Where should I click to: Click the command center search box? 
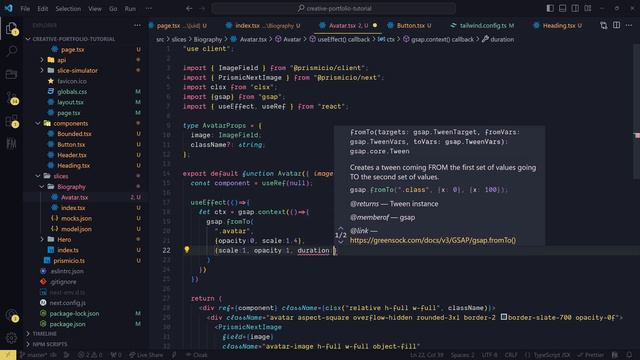pos(333,9)
